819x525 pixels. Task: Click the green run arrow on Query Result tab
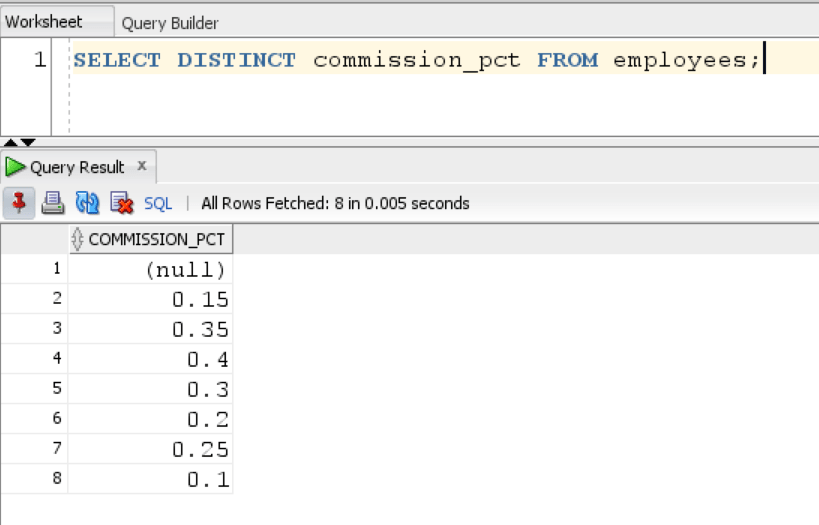16,167
